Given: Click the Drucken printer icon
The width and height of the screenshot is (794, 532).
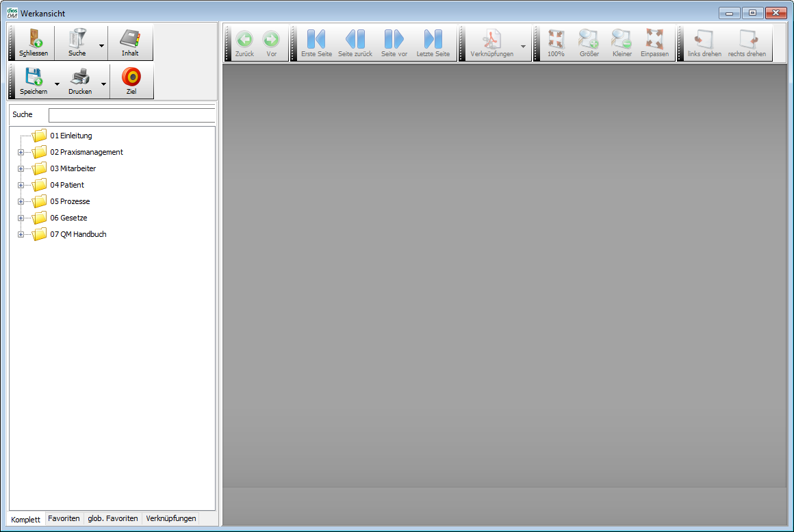Looking at the screenshot, I should [x=80, y=77].
